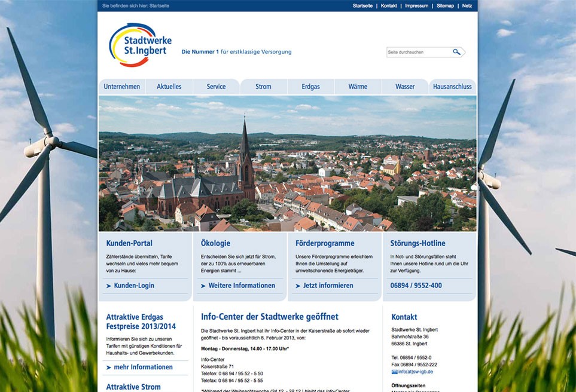The height and width of the screenshot is (392, 576).
Task: Open the Unternehmen menu tab
Action: coord(122,87)
